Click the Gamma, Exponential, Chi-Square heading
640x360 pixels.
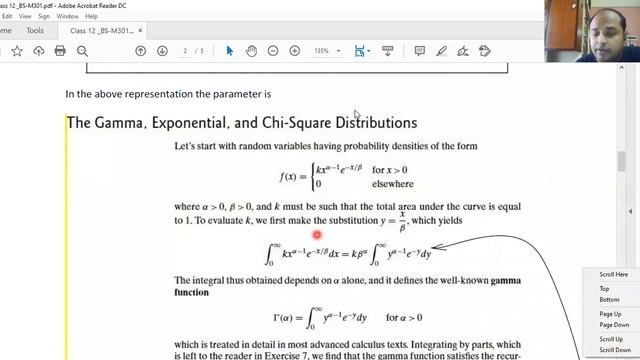pyautogui.click(x=242, y=122)
